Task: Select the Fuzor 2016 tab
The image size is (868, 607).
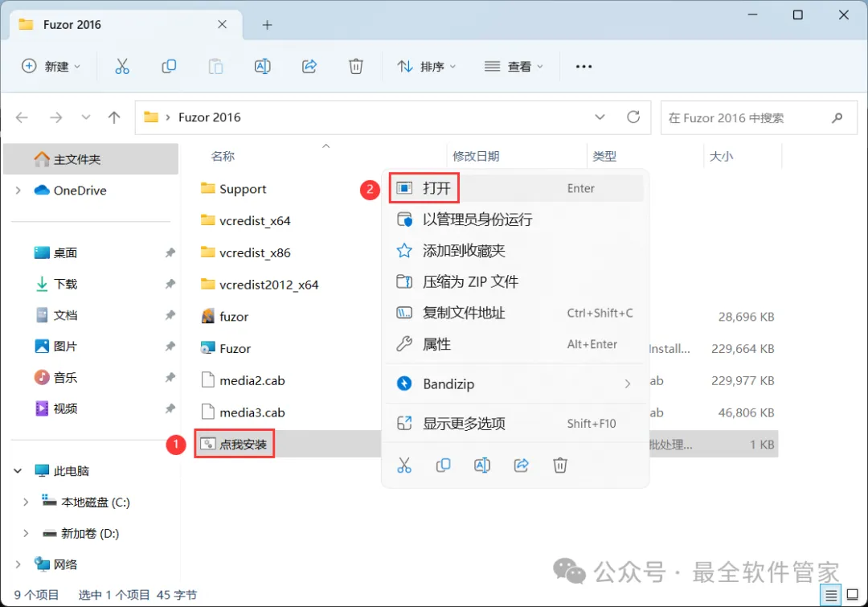Action: (x=125, y=25)
